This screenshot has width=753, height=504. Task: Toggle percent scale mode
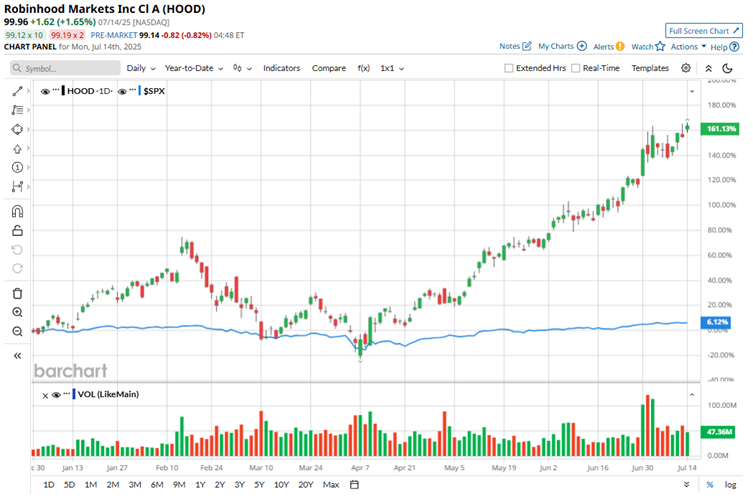click(x=709, y=485)
